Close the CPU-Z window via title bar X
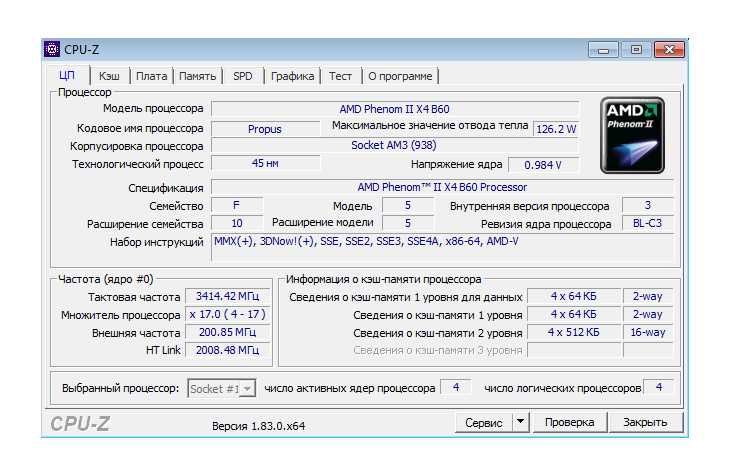 pyautogui.click(x=668, y=49)
